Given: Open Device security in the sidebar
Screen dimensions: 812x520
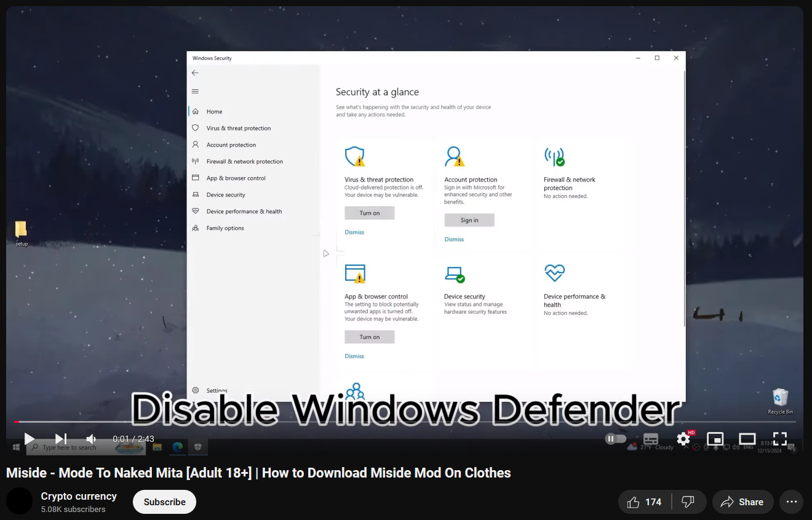Looking at the screenshot, I should [x=253, y=194].
